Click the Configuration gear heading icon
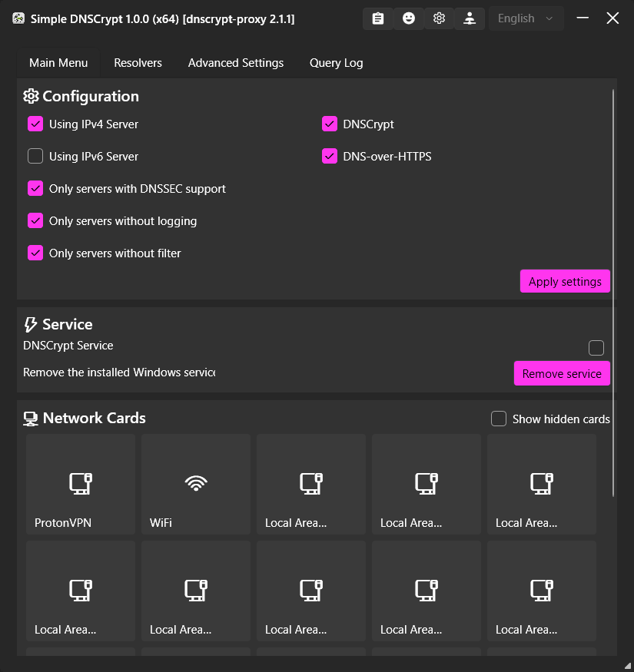 pyautogui.click(x=31, y=97)
